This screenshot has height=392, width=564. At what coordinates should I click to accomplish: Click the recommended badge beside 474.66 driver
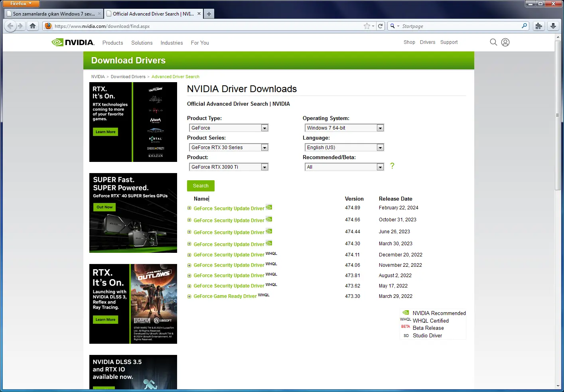(269, 219)
